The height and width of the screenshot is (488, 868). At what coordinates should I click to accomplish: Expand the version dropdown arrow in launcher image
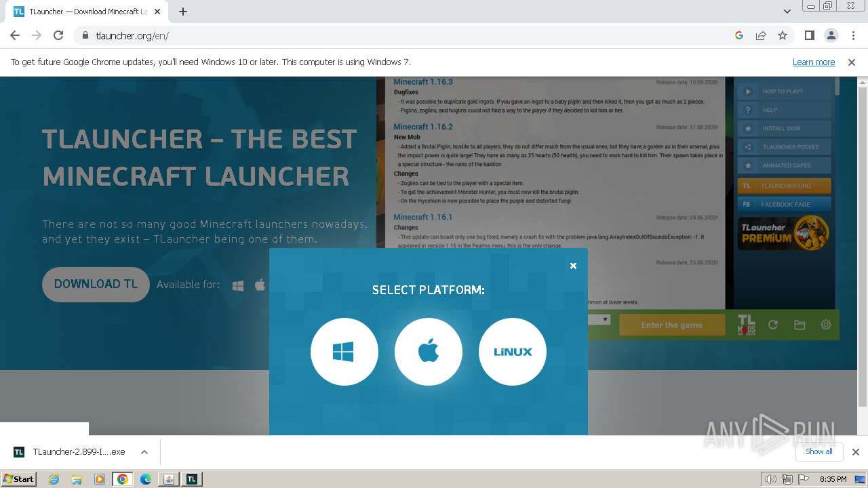point(605,319)
